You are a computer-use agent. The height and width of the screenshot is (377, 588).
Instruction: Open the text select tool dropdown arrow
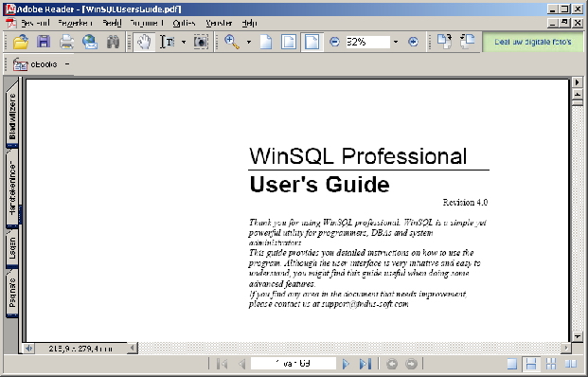pos(184,42)
